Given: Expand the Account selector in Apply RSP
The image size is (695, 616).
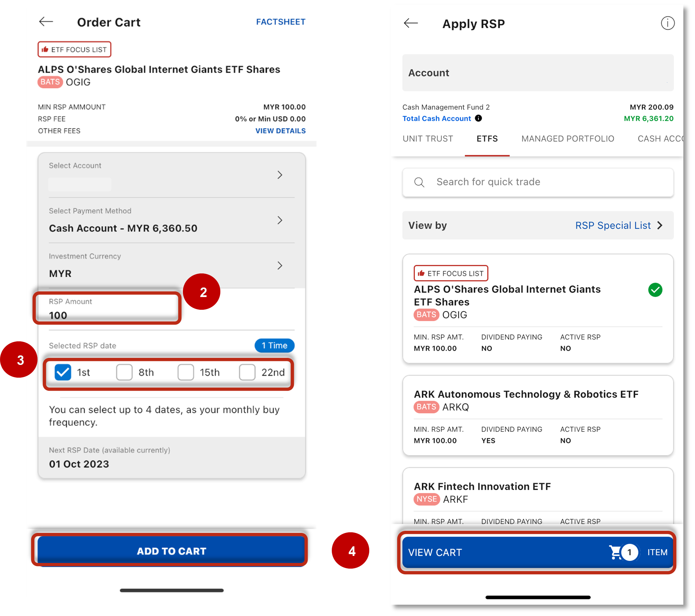Looking at the screenshot, I should click(x=538, y=73).
